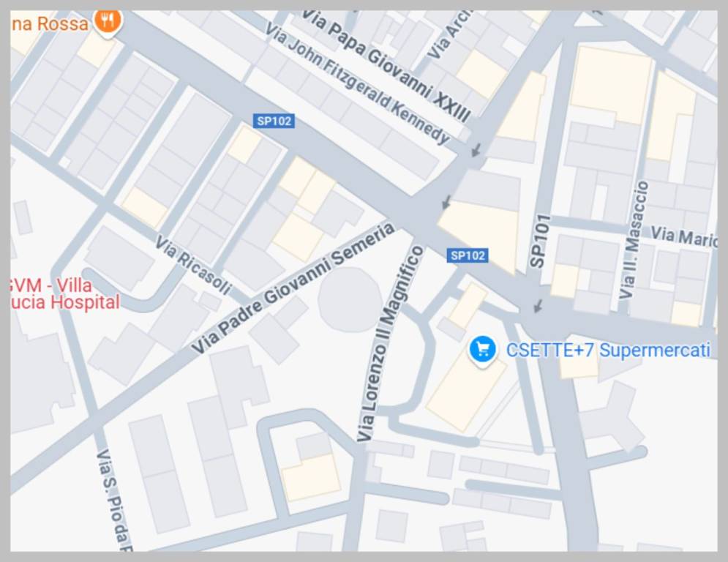Open CSETTE+7 Supermercati place label

pos(608,351)
